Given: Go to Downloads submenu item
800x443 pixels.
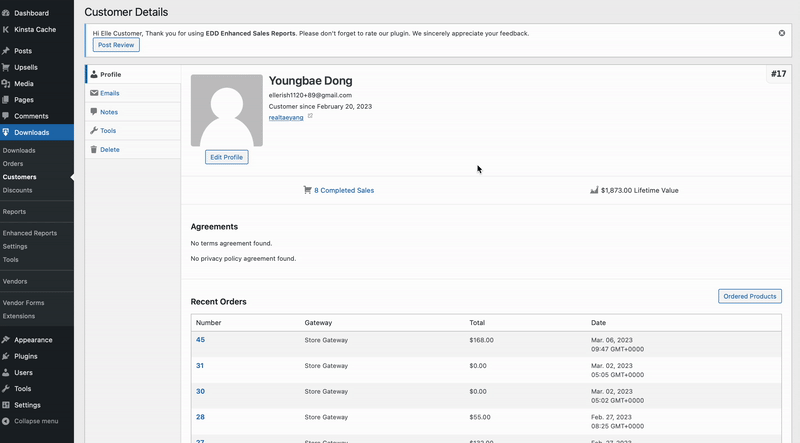Looking at the screenshot, I should 19,151.
